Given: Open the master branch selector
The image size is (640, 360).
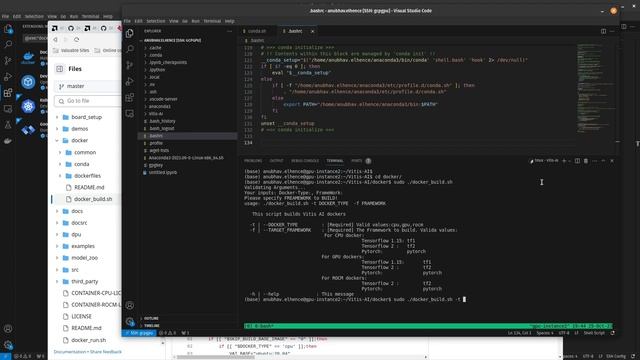Looking at the screenshot, I should (87, 86).
